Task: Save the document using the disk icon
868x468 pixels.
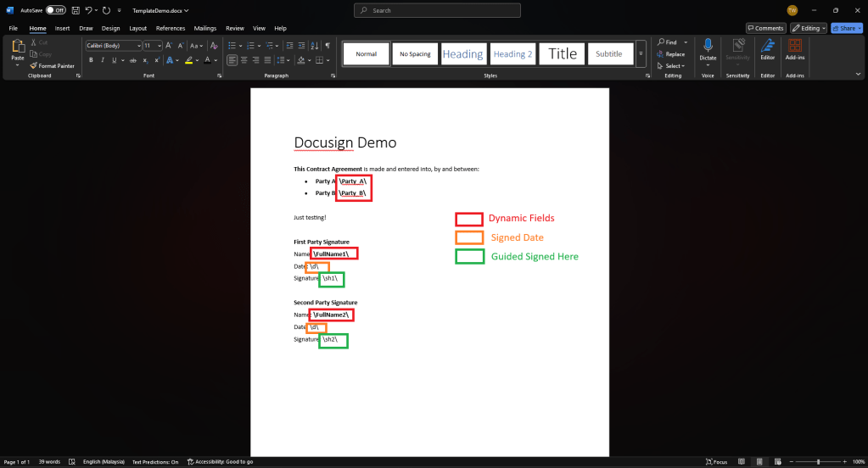Action: (76, 10)
